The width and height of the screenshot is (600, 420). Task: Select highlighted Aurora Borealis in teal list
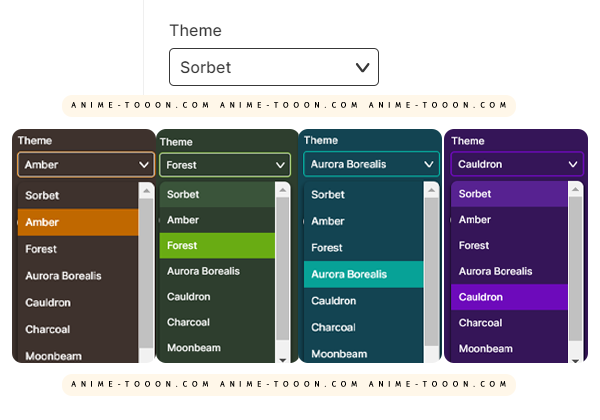(364, 274)
